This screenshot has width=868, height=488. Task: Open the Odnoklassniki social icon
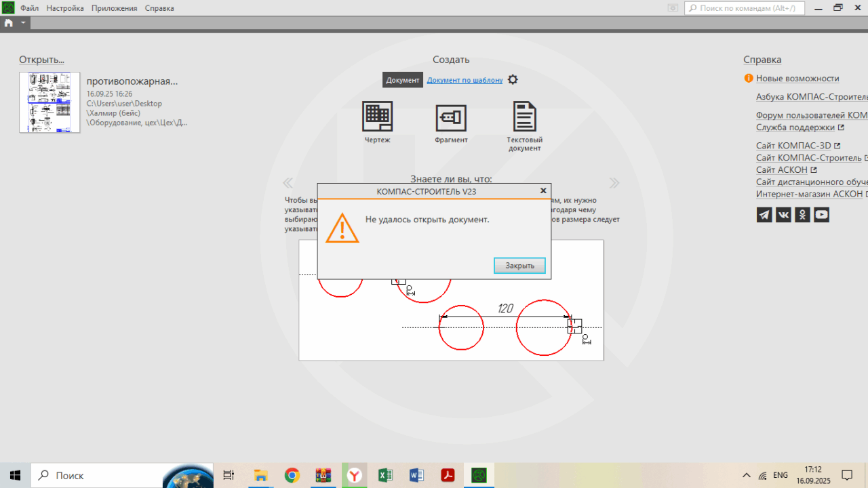802,215
